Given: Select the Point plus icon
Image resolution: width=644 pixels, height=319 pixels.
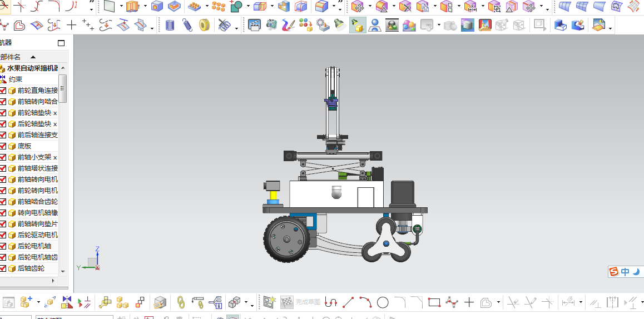Looking at the screenshot, I should tap(72, 26).
